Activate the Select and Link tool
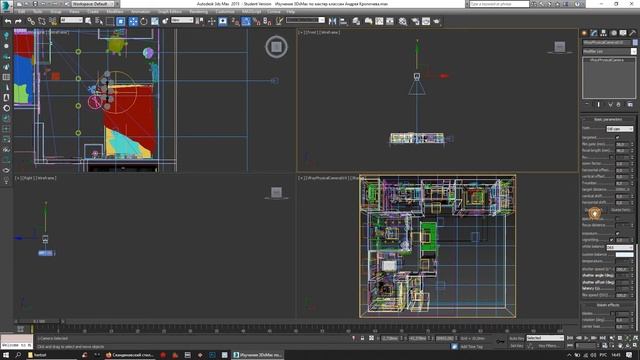Screen dimensions: 640x360 [31, 21]
